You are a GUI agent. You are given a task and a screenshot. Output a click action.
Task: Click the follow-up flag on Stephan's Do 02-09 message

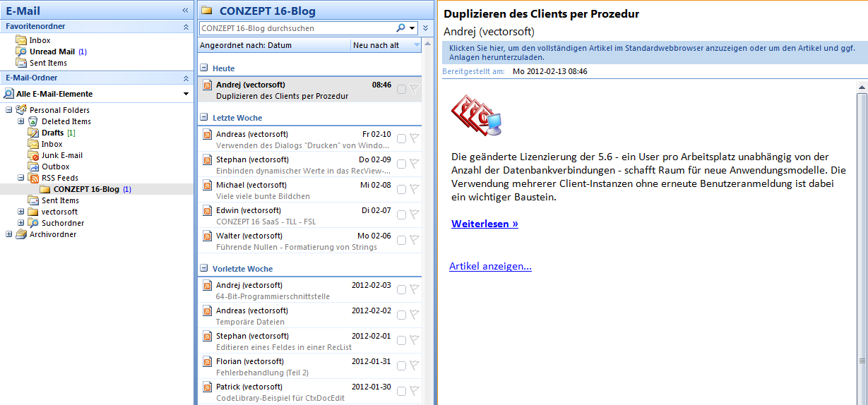(415, 164)
